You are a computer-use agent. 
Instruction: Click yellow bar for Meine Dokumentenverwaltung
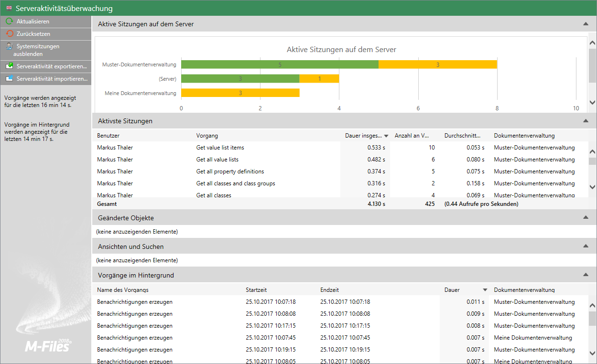tap(240, 93)
